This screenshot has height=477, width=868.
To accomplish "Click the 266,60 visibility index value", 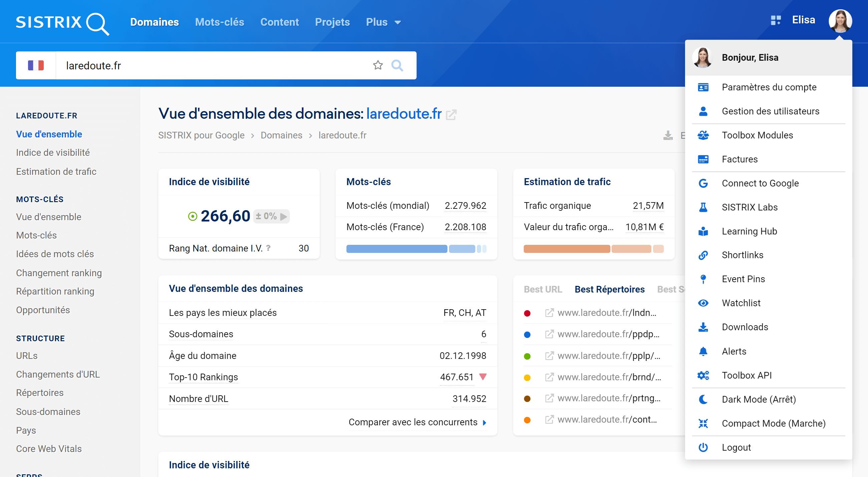I will point(225,216).
